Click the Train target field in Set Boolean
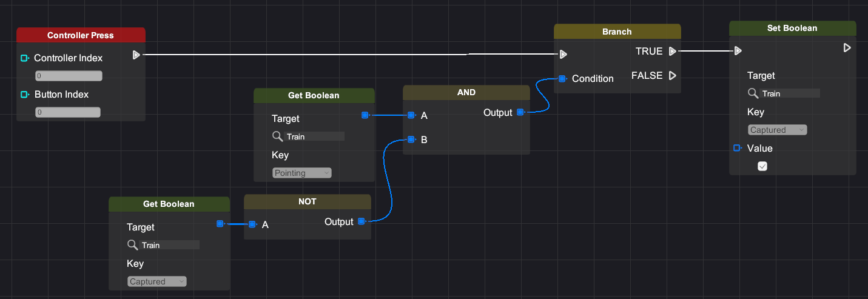The height and width of the screenshot is (299, 868). [790, 93]
